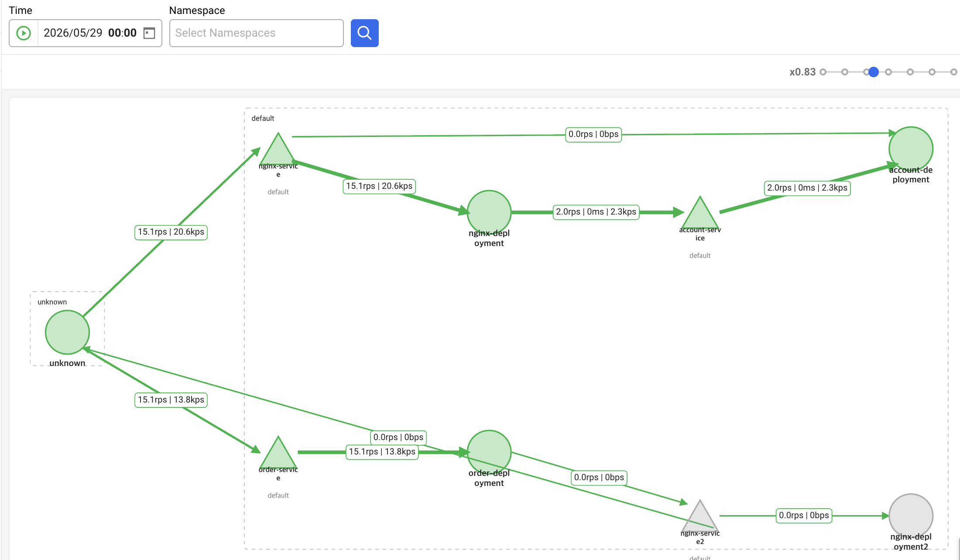The height and width of the screenshot is (560, 960).
Task: Click 2.0rps | 0ms | 2.3kps label to account-deployment
Action: [807, 188]
